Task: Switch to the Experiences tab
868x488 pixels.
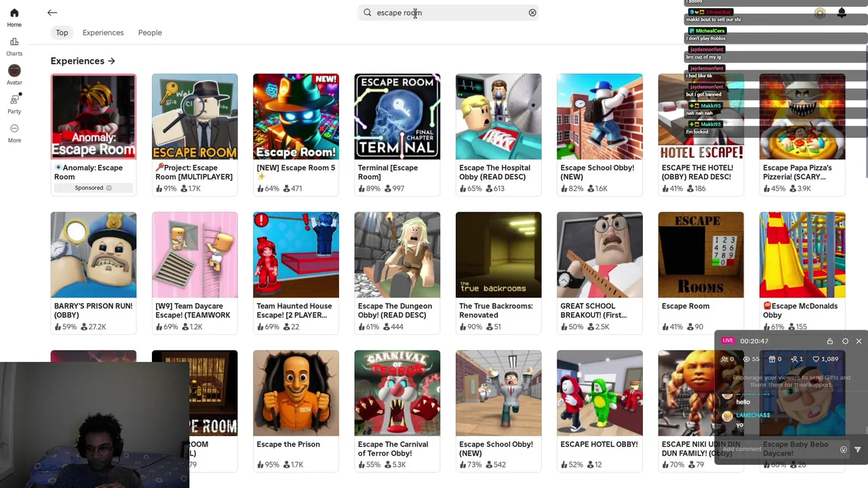Action: tap(103, 33)
